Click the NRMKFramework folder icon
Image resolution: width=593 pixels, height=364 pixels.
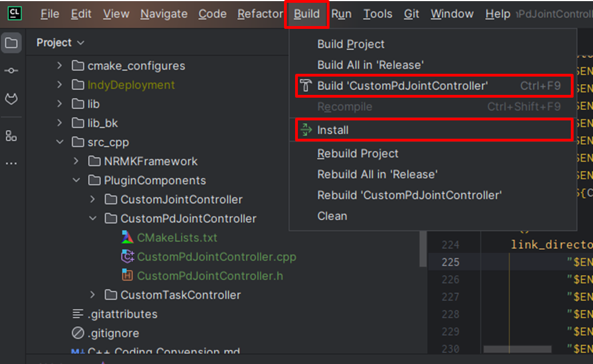coord(94,161)
